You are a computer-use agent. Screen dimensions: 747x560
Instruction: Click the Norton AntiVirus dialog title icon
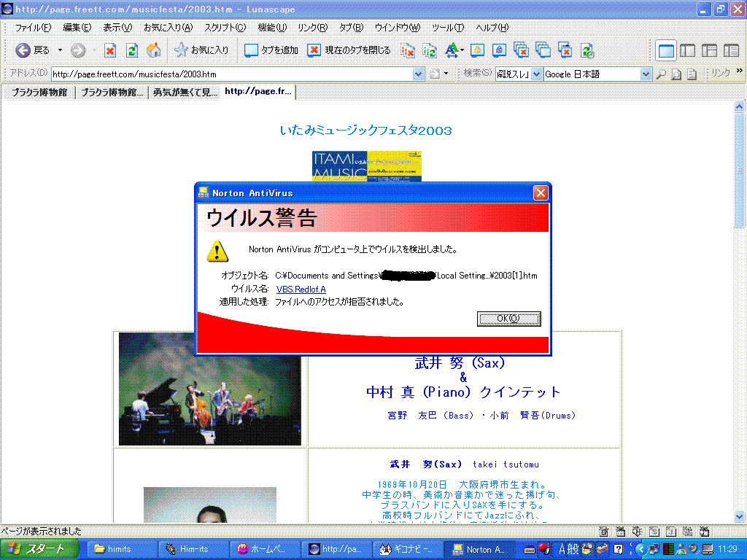[x=204, y=192]
